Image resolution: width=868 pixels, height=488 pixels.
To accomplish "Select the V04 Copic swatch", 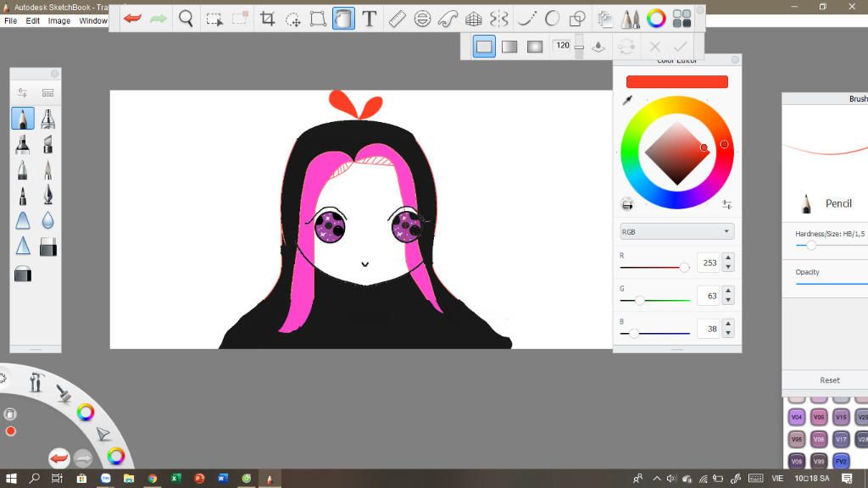I will pyautogui.click(x=797, y=417).
